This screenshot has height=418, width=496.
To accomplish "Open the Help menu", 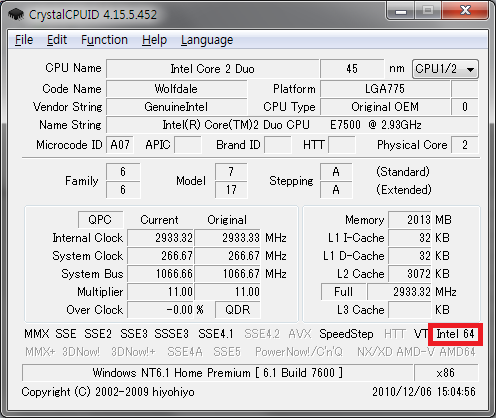I will tap(154, 40).
